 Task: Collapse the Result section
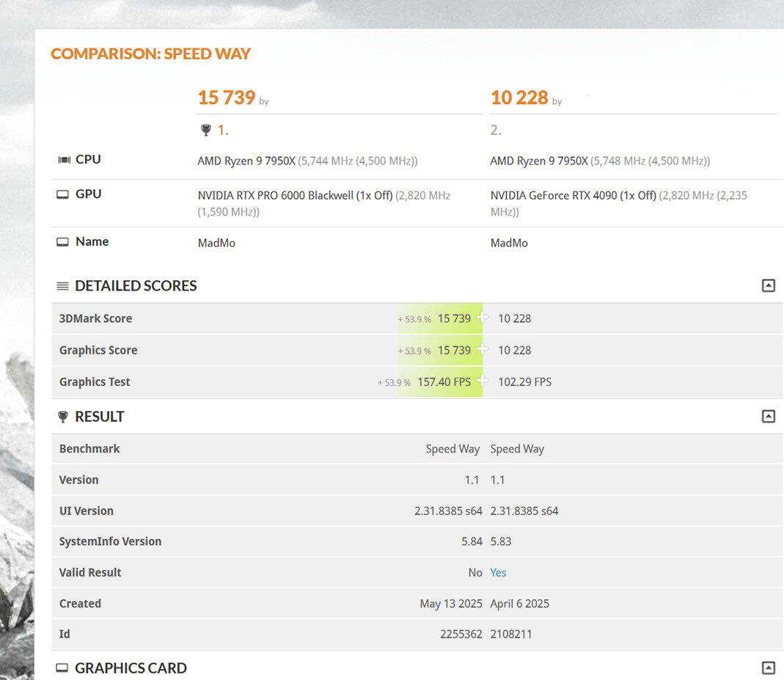768,416
